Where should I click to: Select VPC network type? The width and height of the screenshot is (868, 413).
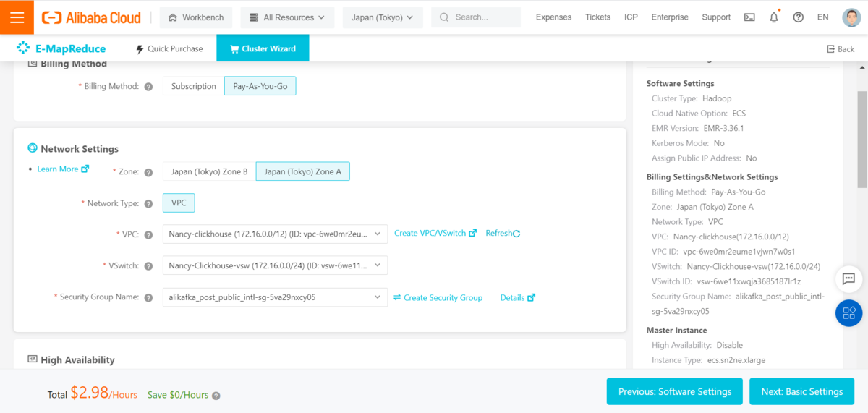coord(179,203)
